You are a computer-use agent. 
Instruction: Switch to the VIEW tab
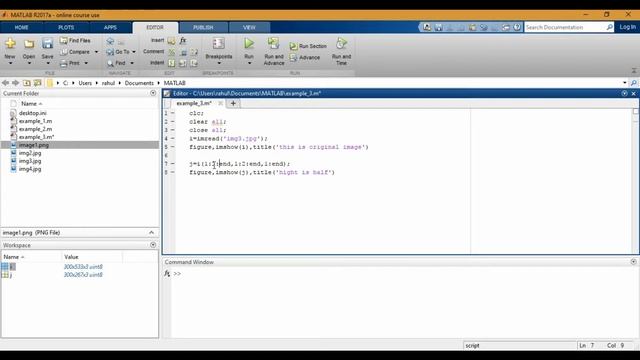(249, 27)
